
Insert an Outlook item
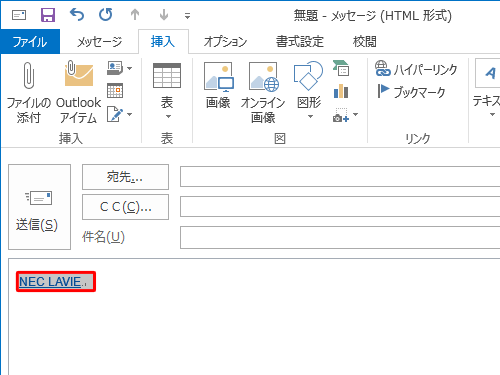click(79, 93)
